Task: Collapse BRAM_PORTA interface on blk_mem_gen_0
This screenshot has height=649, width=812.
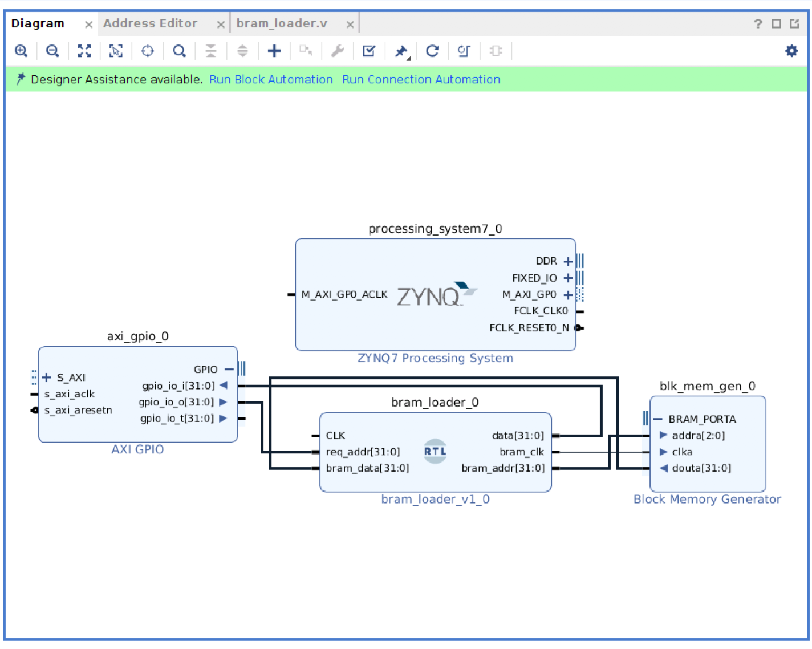Action: tap(658, 419)
